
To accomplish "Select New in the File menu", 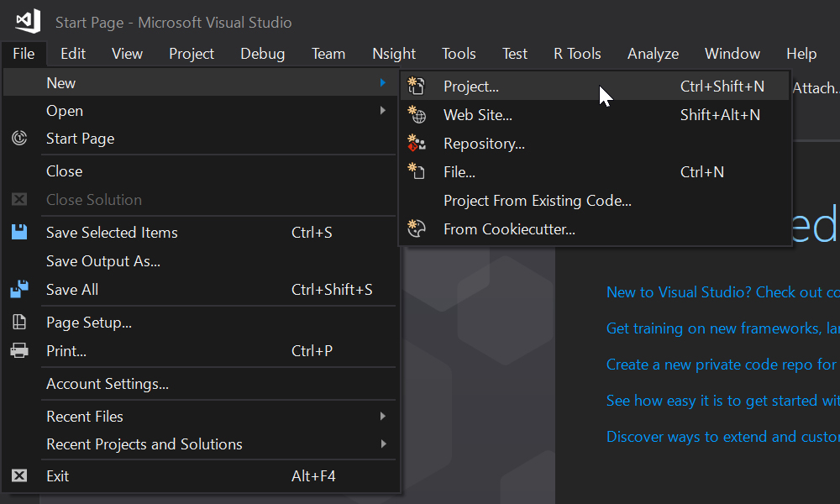I will tap(199, 82).
